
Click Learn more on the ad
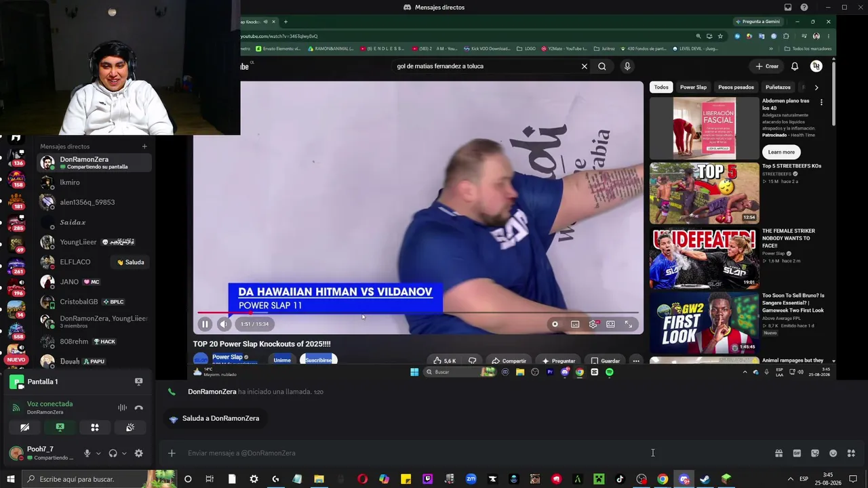781,152
